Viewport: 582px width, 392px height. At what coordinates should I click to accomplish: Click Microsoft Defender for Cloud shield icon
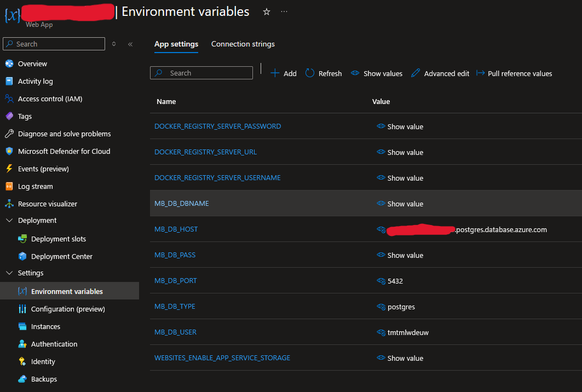tap(9, 152)
